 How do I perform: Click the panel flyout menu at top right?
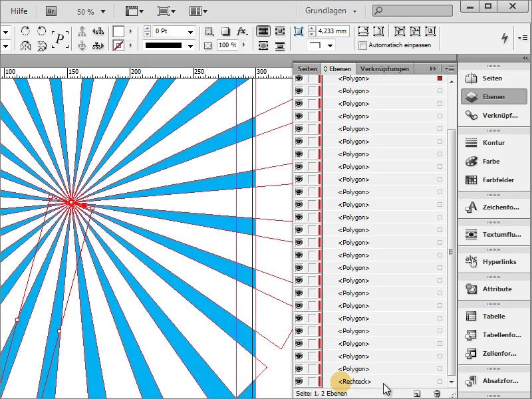451,68
